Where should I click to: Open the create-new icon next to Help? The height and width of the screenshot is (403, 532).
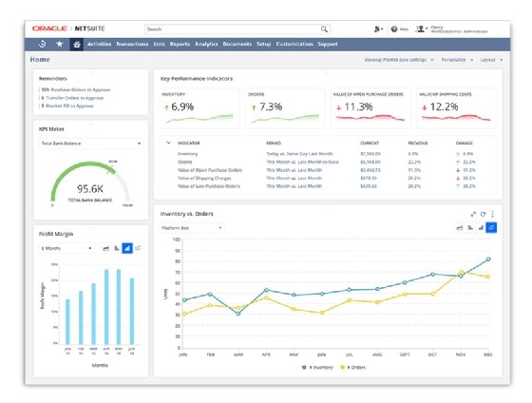(378, 29)
